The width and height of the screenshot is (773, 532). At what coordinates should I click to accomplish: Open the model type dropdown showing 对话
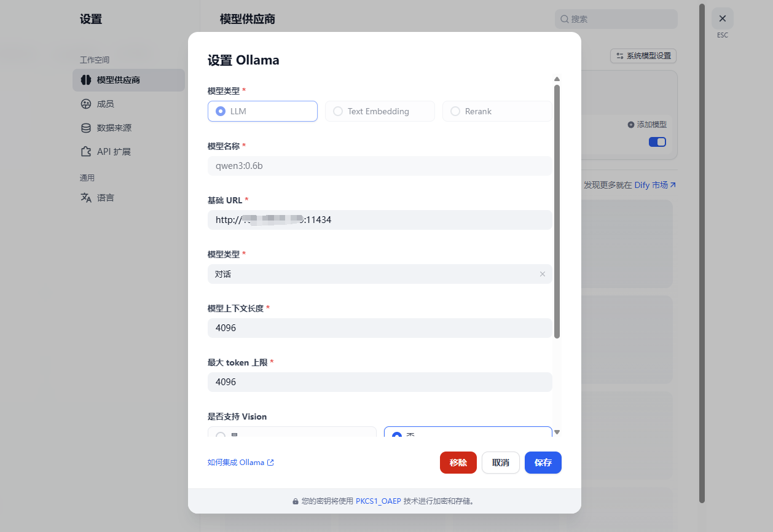click(380, 274)
